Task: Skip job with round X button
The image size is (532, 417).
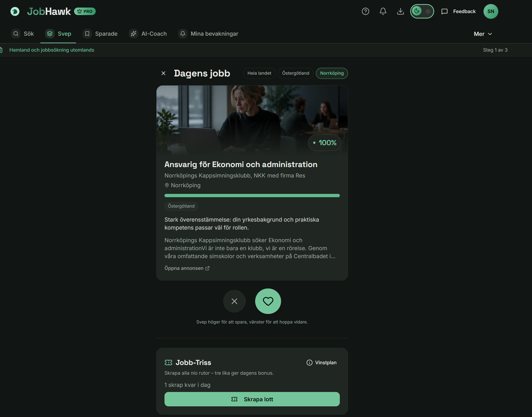Action: coord(234,301)
